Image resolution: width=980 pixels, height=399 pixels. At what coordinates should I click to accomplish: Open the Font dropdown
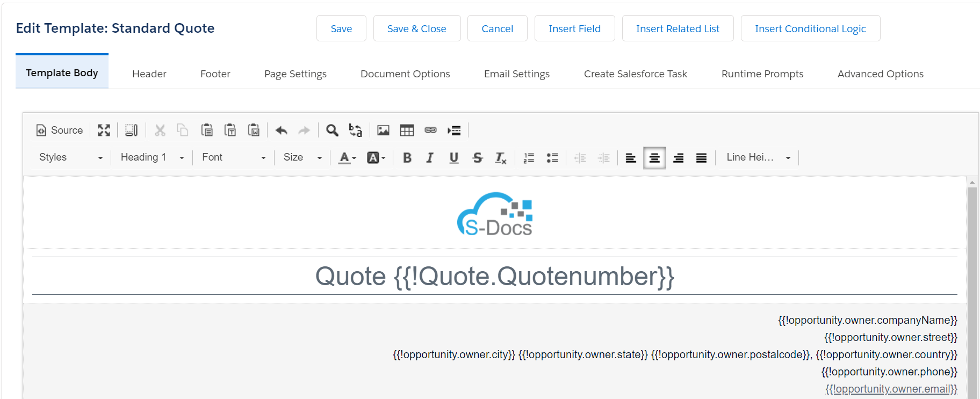tap(234, 157)
